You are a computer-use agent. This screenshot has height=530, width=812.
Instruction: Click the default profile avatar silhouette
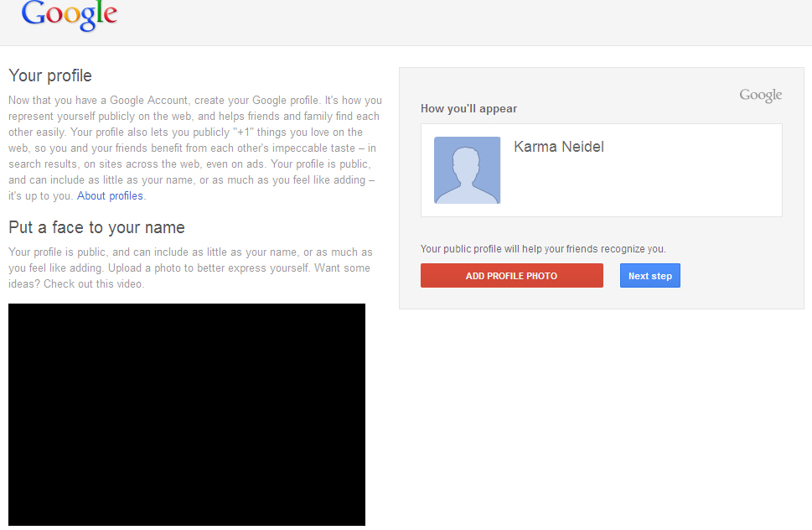tap(467, 170)
